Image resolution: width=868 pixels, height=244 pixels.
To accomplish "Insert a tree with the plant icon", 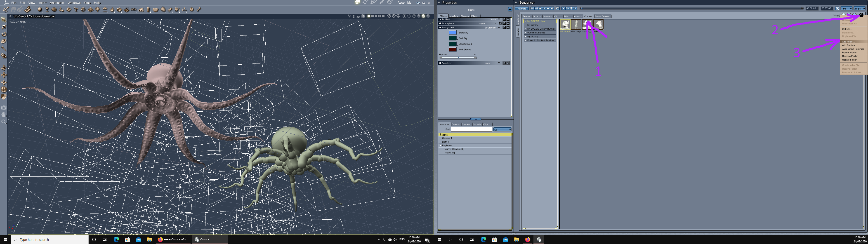I will click(97, 9).
